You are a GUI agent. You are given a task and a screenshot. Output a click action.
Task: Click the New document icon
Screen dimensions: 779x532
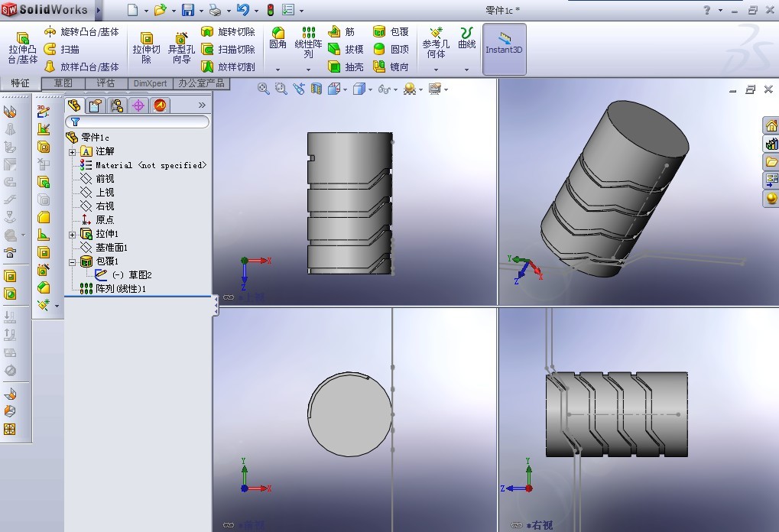click(133, 10)
